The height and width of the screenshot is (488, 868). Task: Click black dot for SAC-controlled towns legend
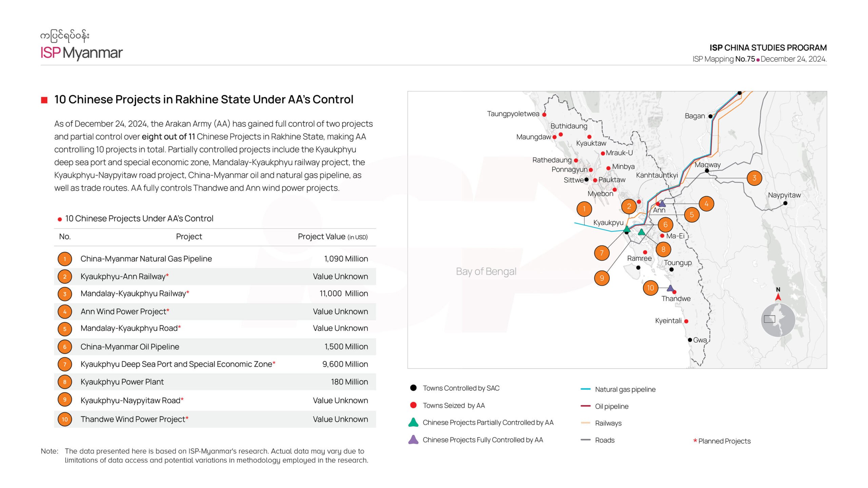pos(413,388)
